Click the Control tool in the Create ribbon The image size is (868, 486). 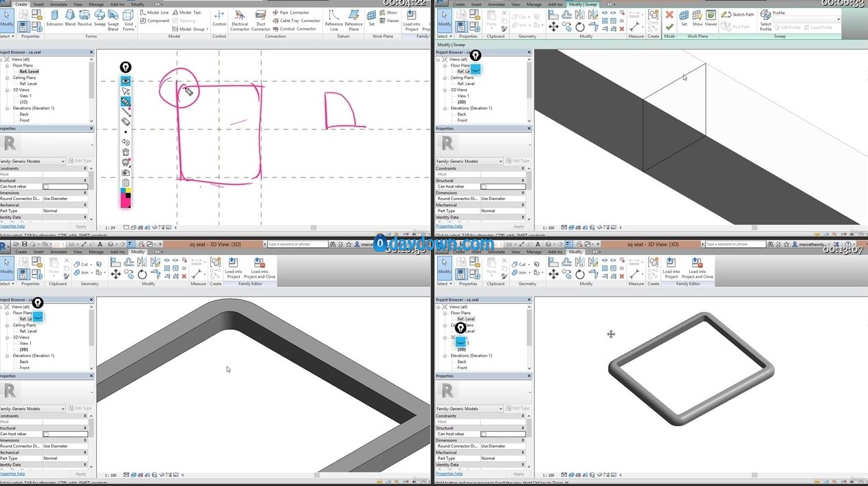coord(219,19)
